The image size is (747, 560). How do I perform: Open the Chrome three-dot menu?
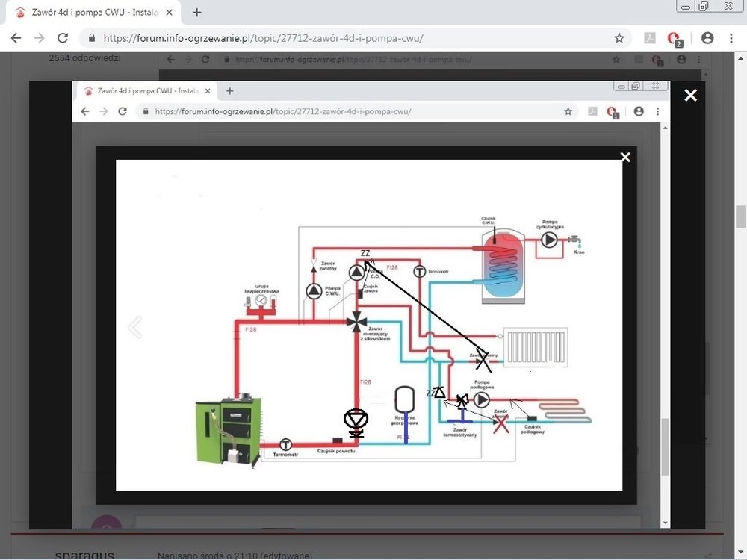click(731, 38)
